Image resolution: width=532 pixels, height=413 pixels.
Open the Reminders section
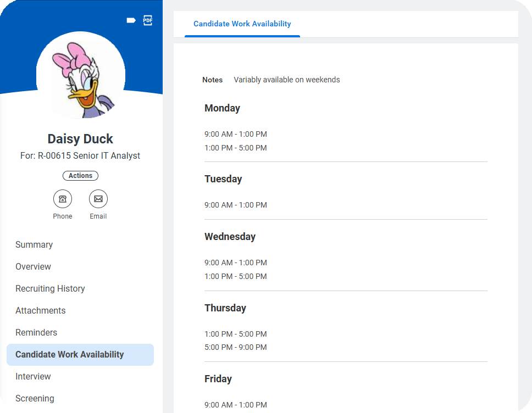click(x=36, y=333)
